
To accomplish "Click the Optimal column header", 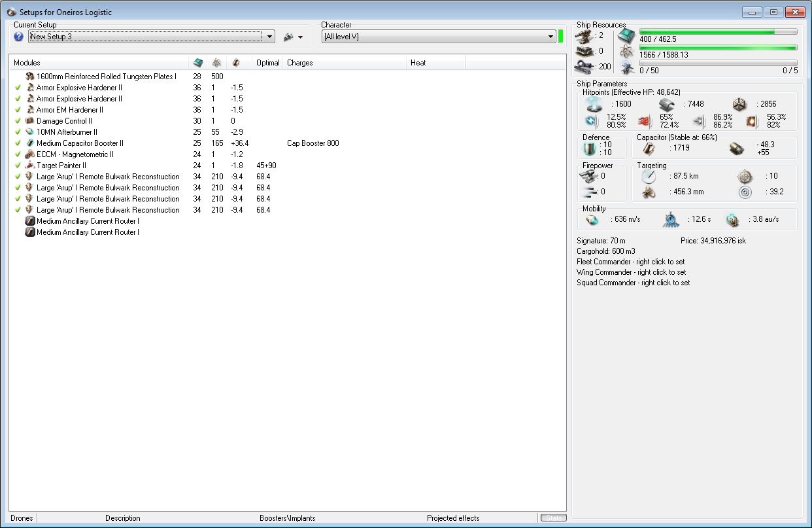I will tap(268, 63).
